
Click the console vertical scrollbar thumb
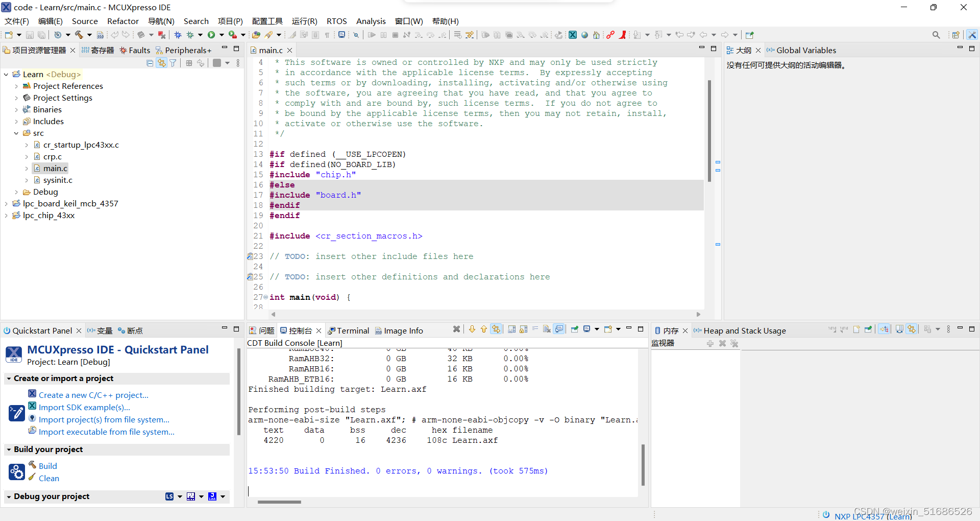point(643,465)
